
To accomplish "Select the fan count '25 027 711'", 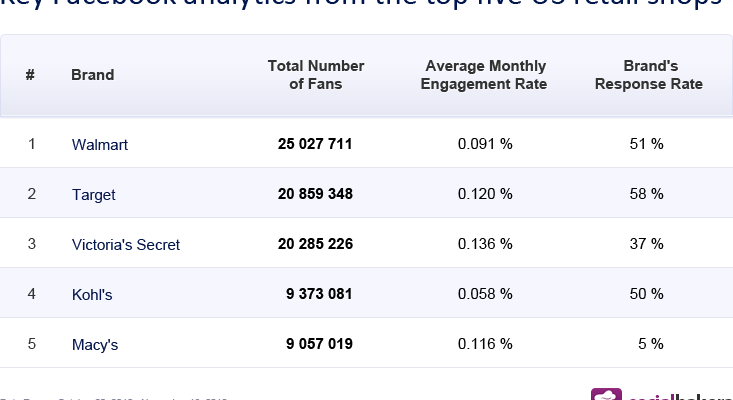I will [x=315, y=144].
